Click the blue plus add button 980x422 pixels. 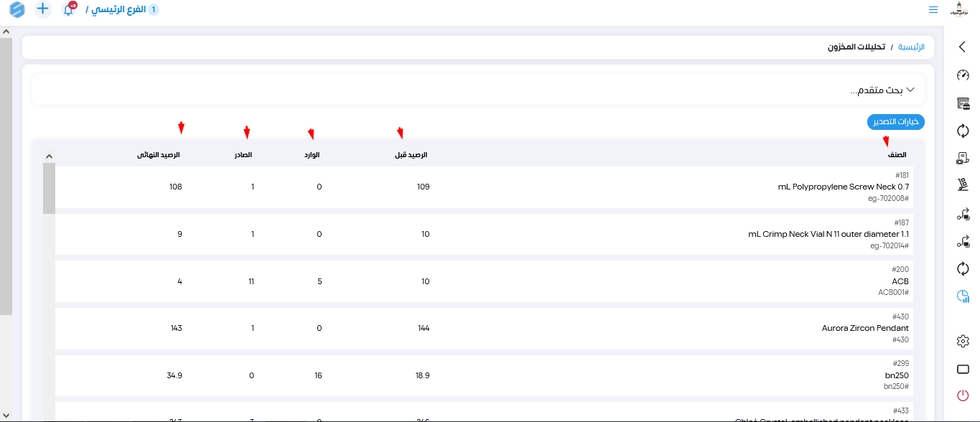43,9
